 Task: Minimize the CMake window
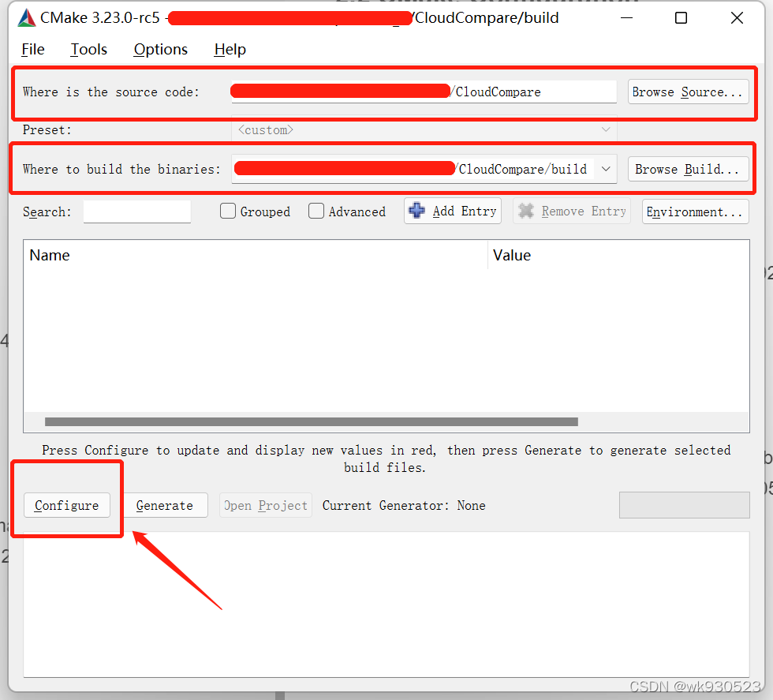(626, 18)
